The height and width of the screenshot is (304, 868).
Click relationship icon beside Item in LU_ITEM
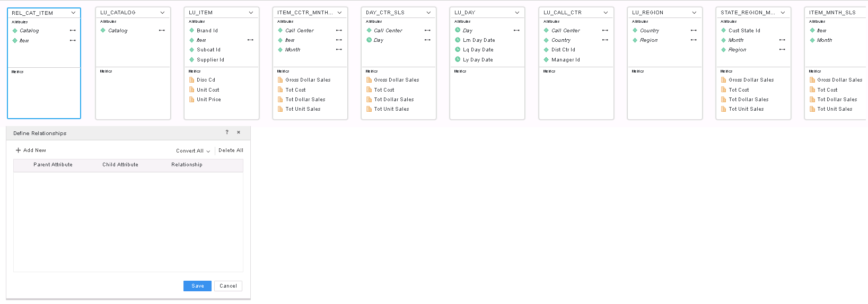250,40
